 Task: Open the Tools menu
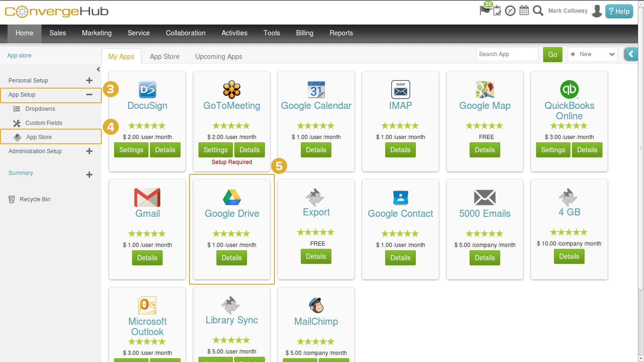coord(272,33)
